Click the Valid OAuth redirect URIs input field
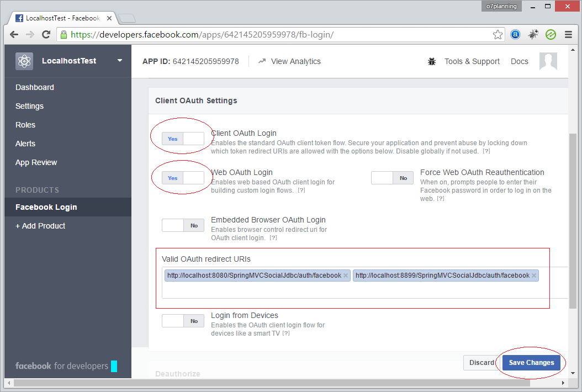Screen dimensions: 582x392 365,283
